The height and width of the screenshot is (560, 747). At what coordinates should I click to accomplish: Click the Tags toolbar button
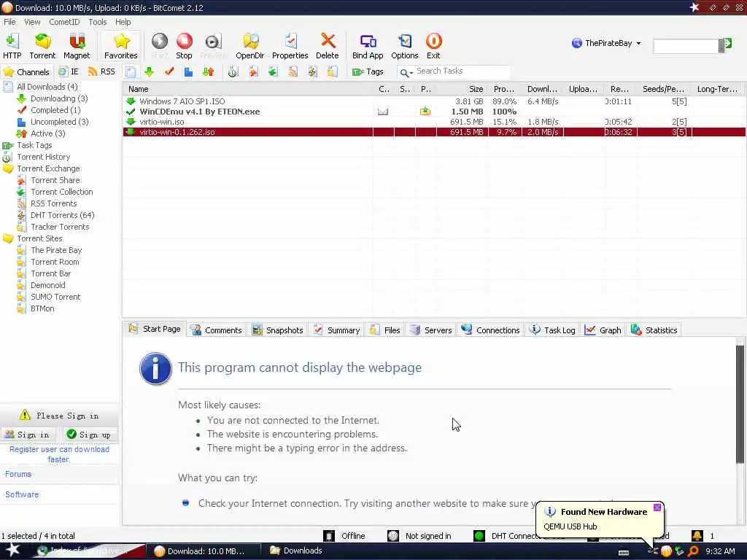point(368,72)
